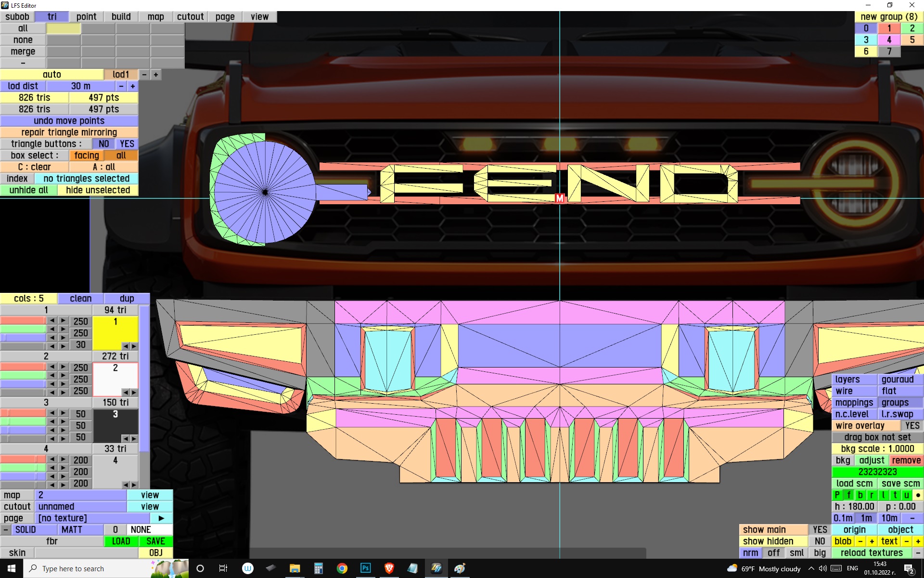The width and height of the screenshot is (924, 578).
Task: Click the P view button
Action: point(837,495)
